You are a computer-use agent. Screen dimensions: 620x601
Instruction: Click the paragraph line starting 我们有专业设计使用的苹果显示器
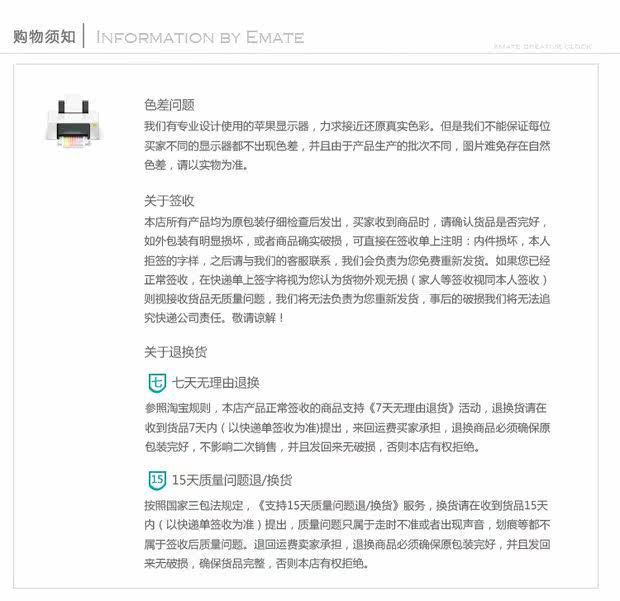[347, 126]
